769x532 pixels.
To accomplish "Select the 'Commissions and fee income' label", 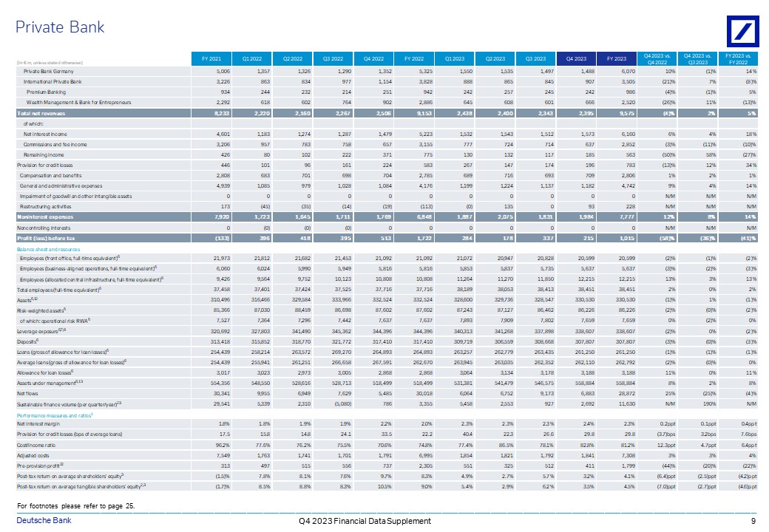I will coord(55,145).
